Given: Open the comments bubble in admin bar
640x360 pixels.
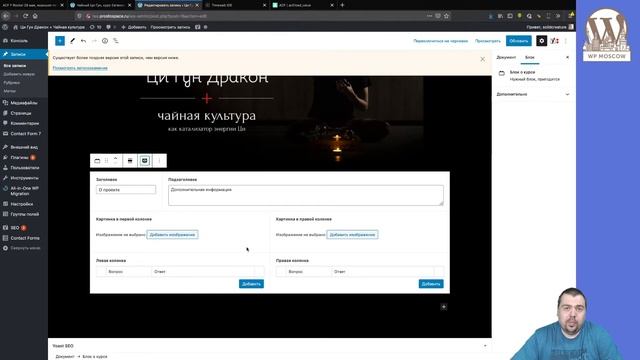Looking at the screenshot, I should click(109, 27).
